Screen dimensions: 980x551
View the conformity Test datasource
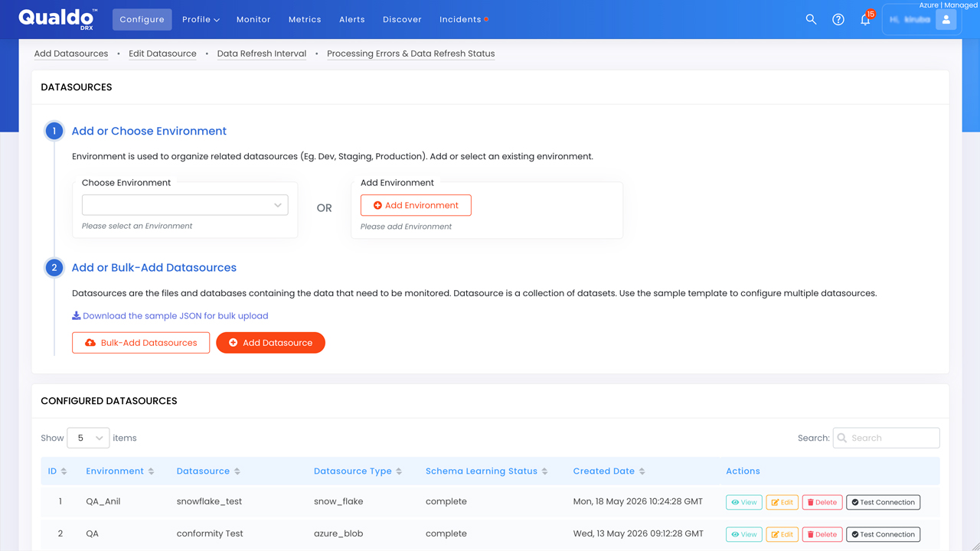743,534
